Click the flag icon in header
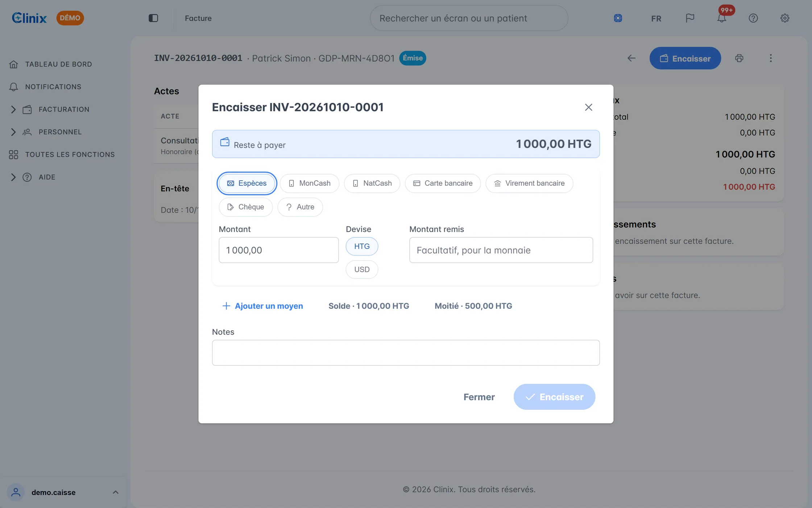 click(x=690, y=18)
